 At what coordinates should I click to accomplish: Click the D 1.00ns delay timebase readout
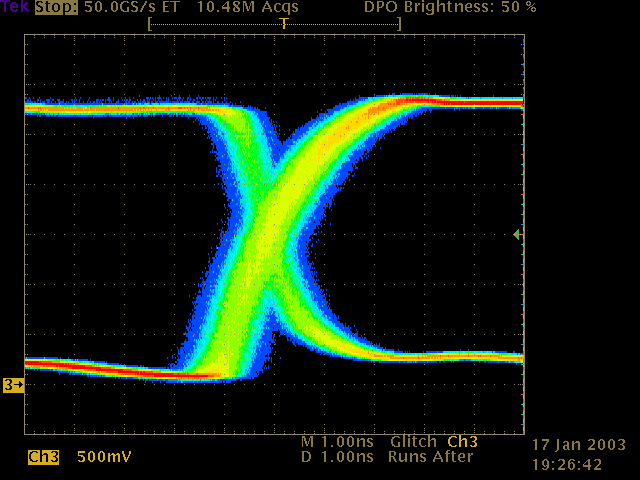[x=337, y=457]
